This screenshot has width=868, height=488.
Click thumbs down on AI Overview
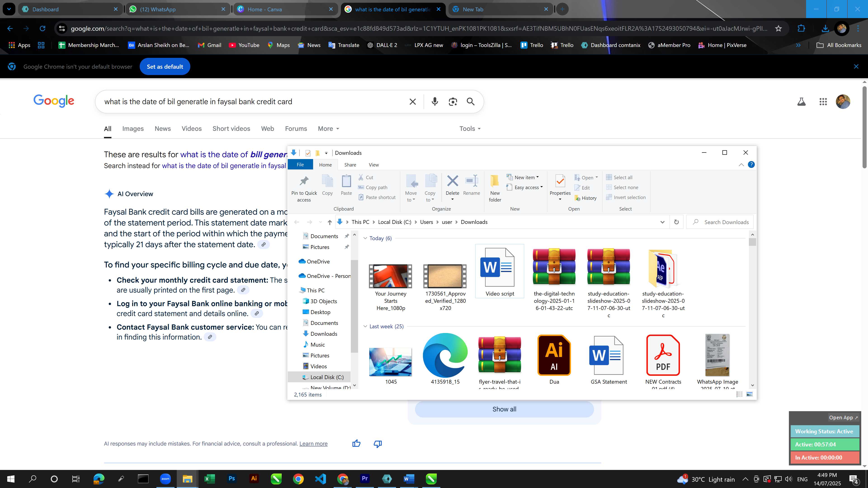[x=378, y=444]
